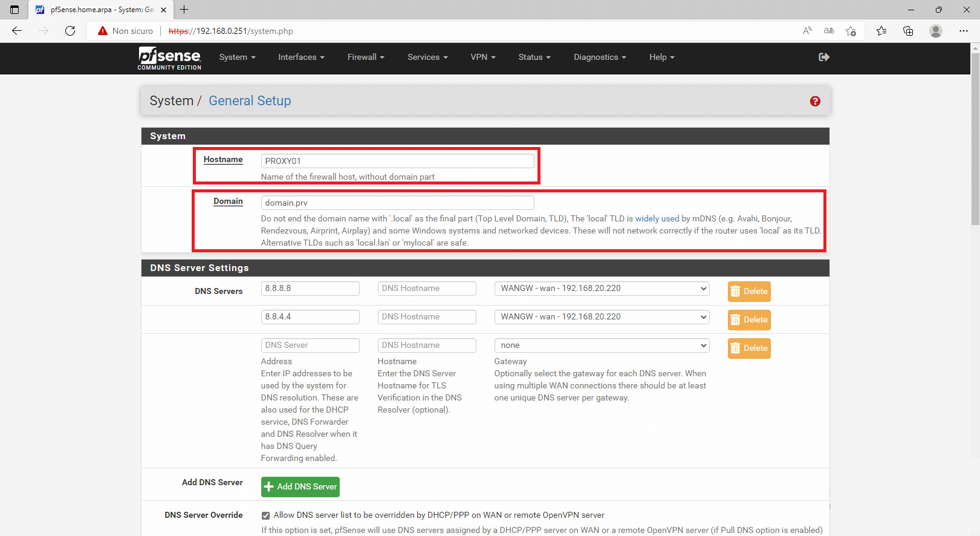Viewport: 980px width, 536px height.
Task: Click into the Hostname field PROXY01
Action: point(398,161)
